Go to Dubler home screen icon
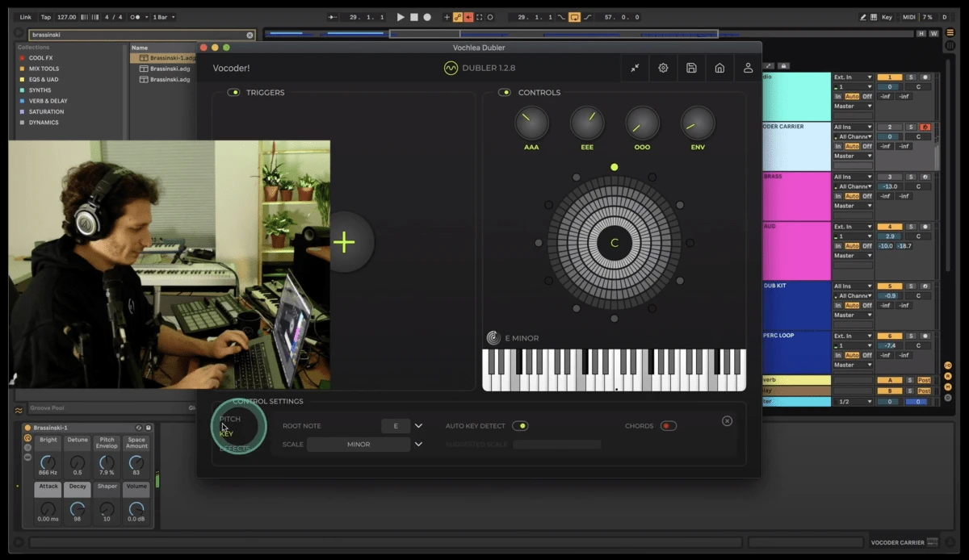 [x=719, y=69]
